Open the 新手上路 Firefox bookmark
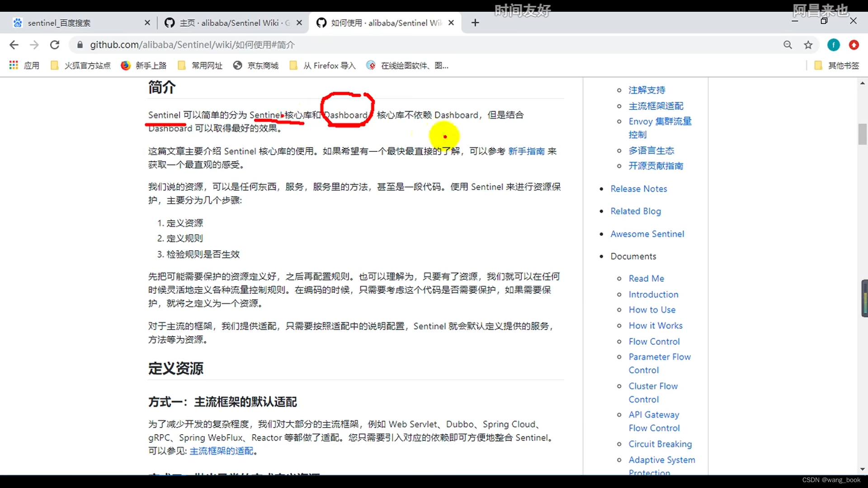 pos(144,66)
